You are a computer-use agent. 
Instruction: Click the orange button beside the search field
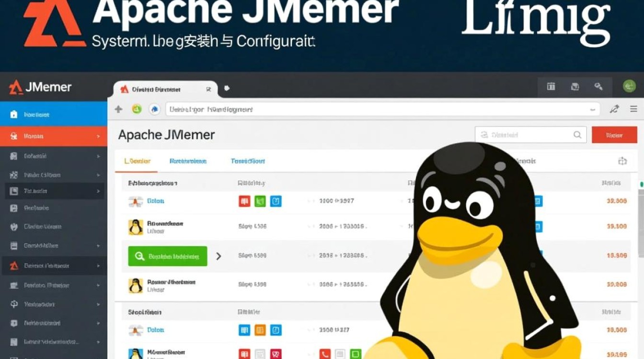pos(615,135)
